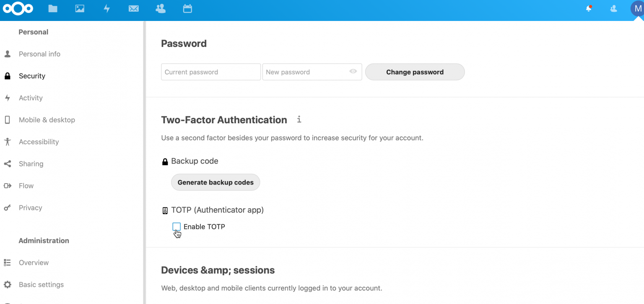Open the Contacts app

coord(161,8)
